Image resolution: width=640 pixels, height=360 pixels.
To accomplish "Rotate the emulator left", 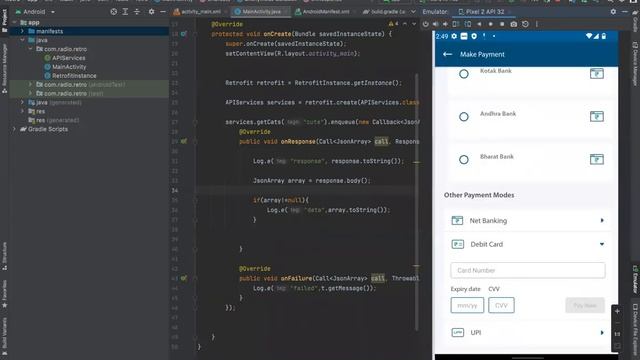I will tap(456, 24).
